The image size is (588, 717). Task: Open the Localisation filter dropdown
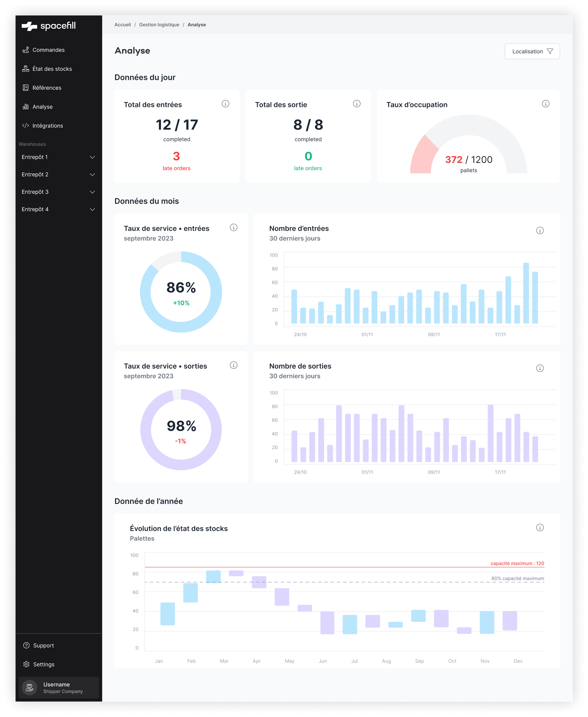(532, 51)
